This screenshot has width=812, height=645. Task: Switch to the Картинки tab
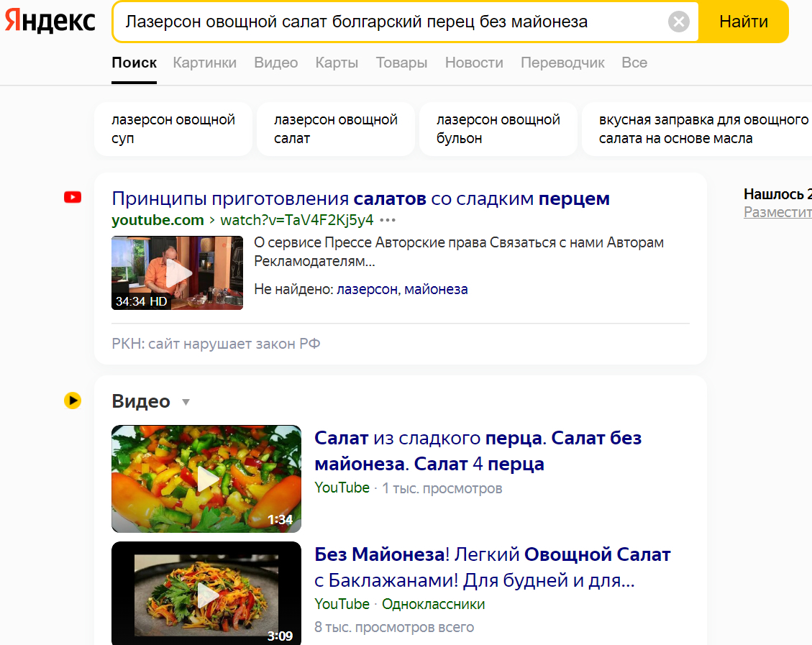tap(204, 63)
